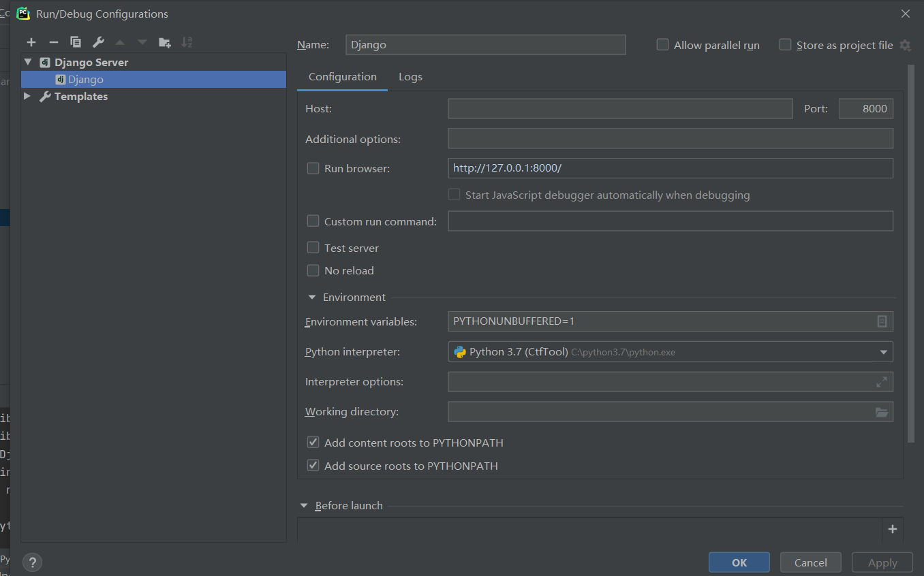The width and height of the screenshot is (924, 576).
Task: Collapse the Before launch section
Action: [304, 506]
